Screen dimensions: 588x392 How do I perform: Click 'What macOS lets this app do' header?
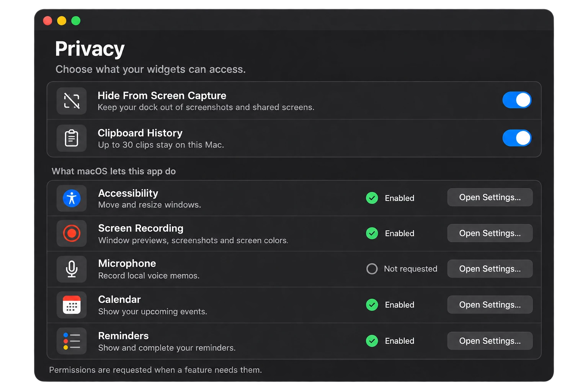pyautogui.click(x=114, y=171)
